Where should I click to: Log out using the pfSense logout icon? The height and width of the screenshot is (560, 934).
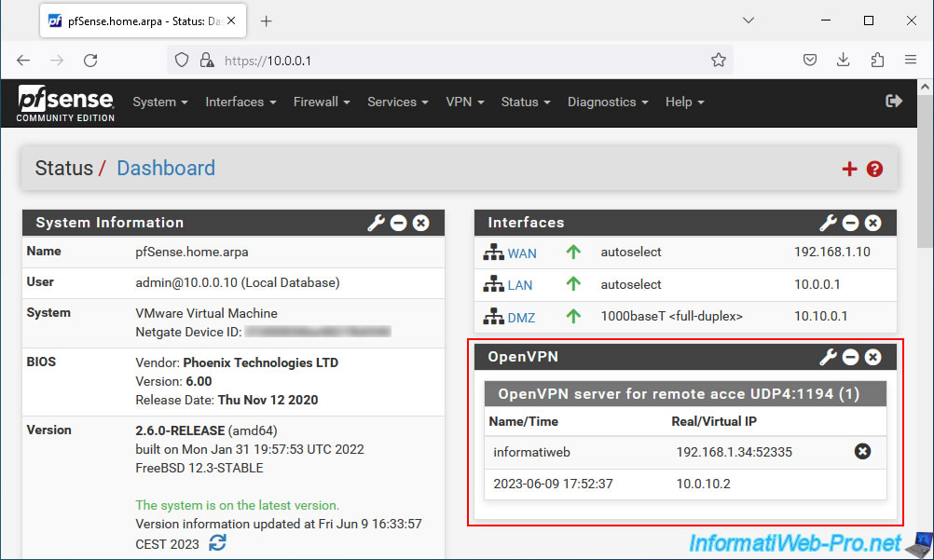coord(894,102)
